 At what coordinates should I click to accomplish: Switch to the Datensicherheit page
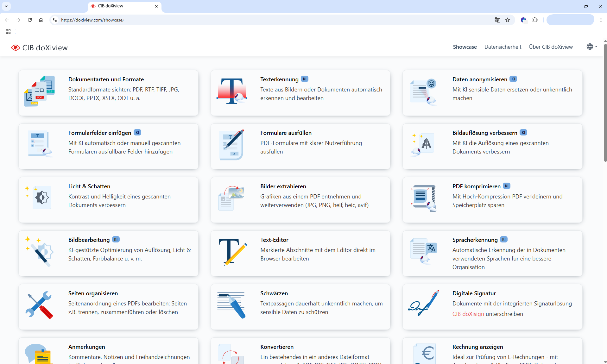[503, 47]
